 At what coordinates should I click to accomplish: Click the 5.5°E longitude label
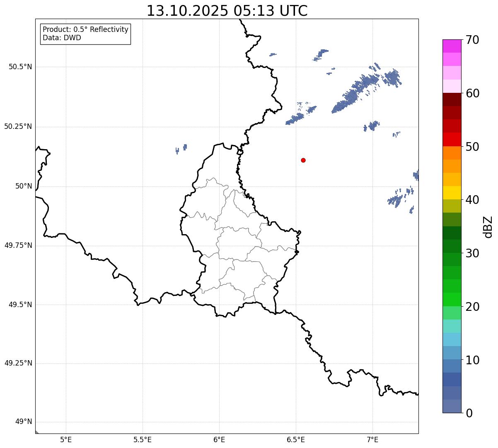[143, 440]
